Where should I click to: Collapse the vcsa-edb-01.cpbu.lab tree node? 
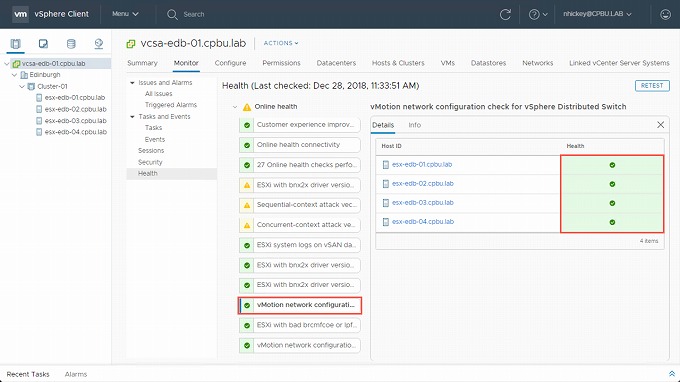[x=7, y=64]
